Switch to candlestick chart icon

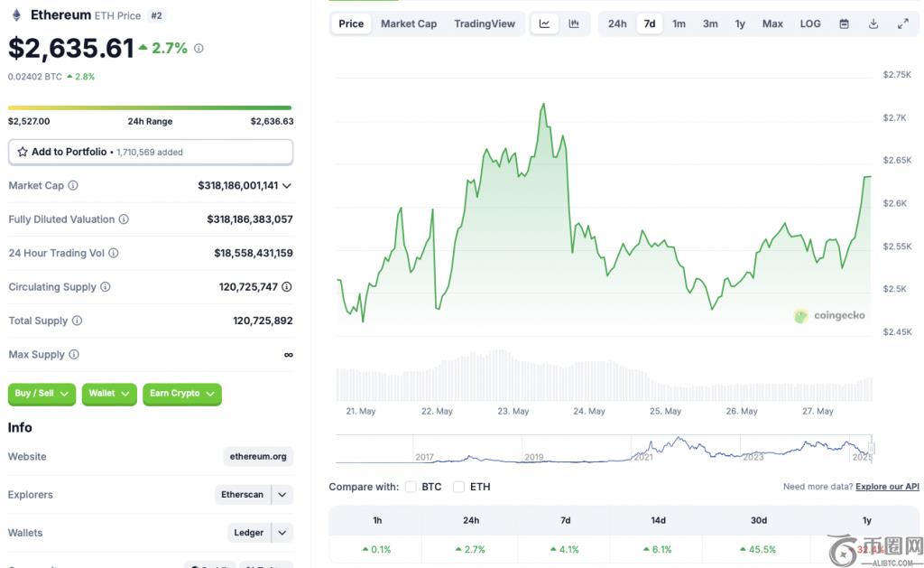click(574, 23)
